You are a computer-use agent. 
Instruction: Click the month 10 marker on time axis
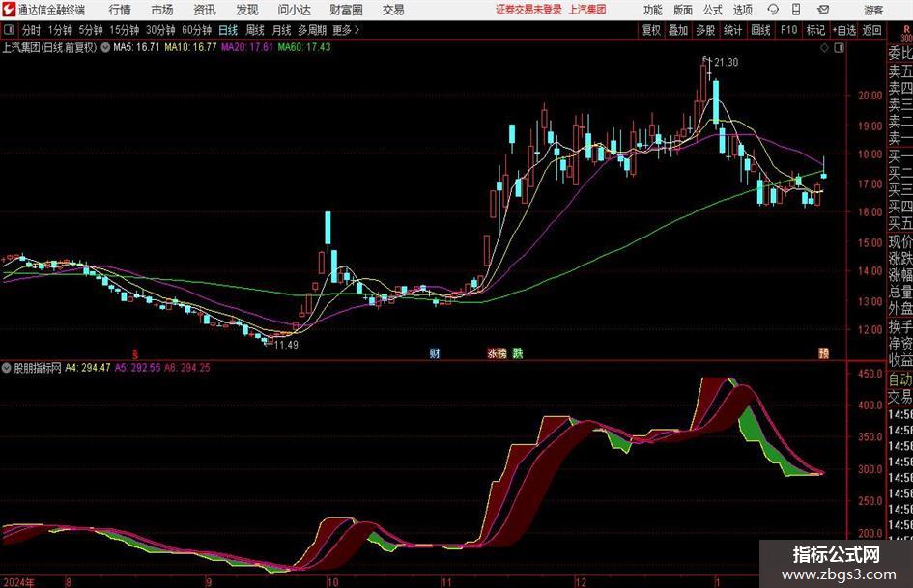click(332, 582)
